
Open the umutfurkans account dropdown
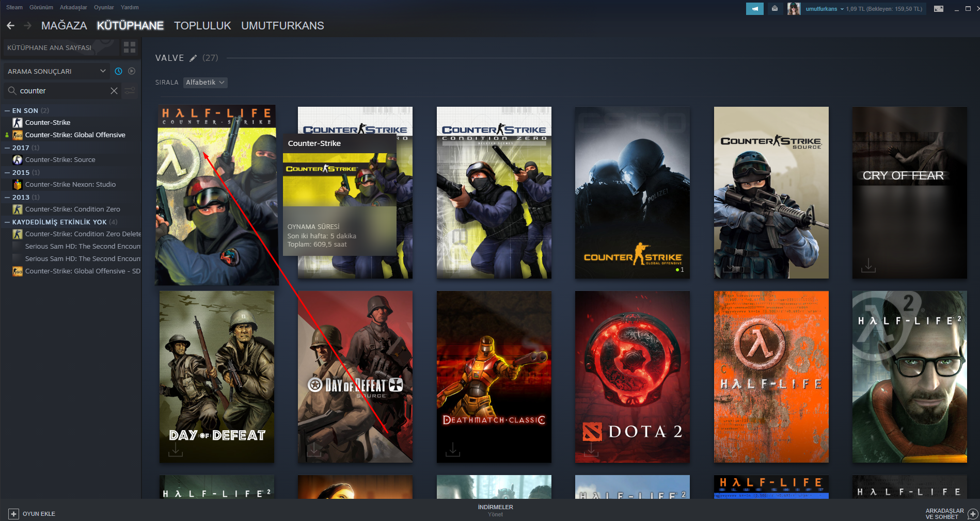(x=825, y=9)
